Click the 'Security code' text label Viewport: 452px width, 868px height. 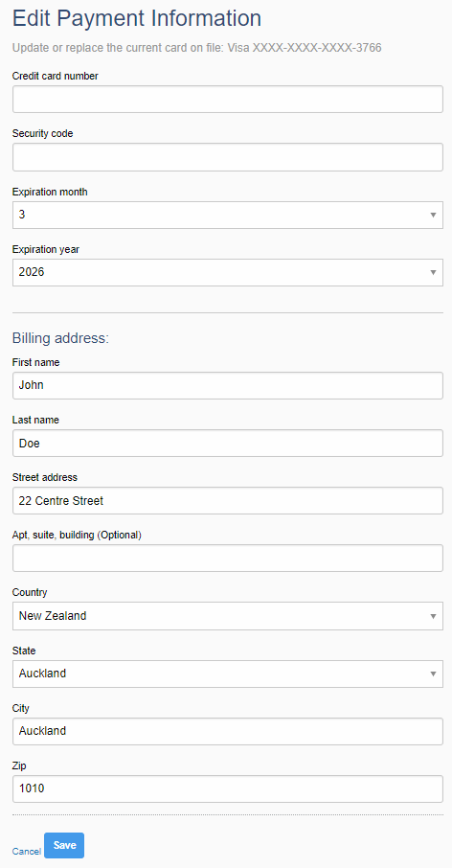point(42,133)
